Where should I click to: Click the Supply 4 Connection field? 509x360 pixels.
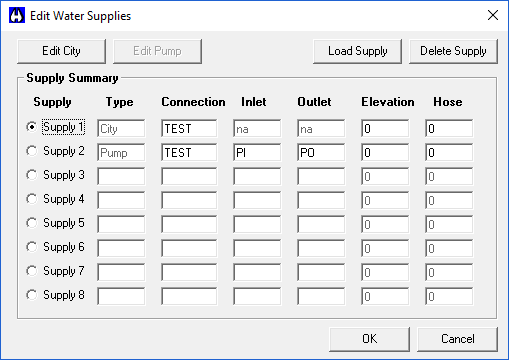(189, 200)
